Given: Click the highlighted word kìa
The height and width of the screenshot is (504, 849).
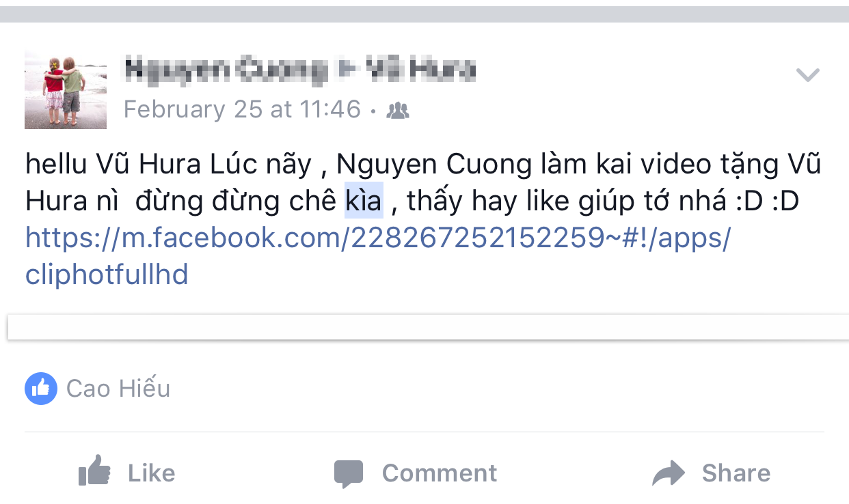Looking at the screenshot, I should 364,201.
